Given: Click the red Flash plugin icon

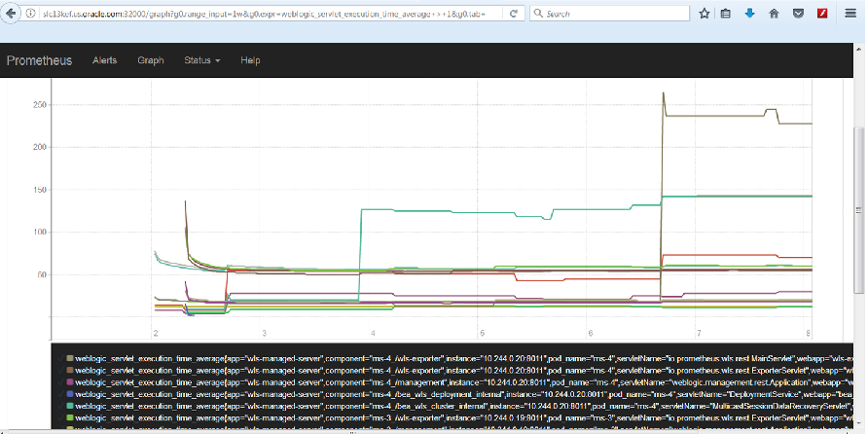Looking at the screenshot, I should pyautogui.click(x=822, y=14).
